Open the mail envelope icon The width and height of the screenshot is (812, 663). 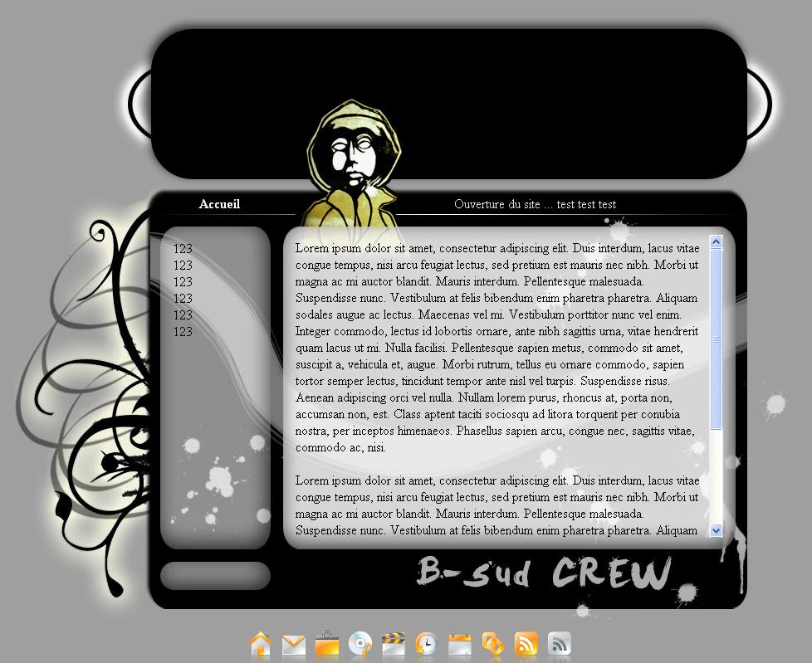tap(294, 645)
